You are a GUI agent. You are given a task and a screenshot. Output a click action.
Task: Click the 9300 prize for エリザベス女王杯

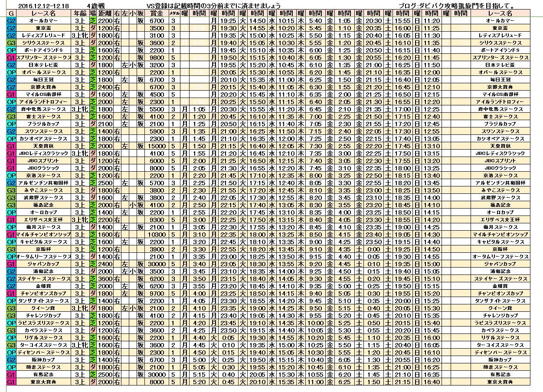(156, 220)
